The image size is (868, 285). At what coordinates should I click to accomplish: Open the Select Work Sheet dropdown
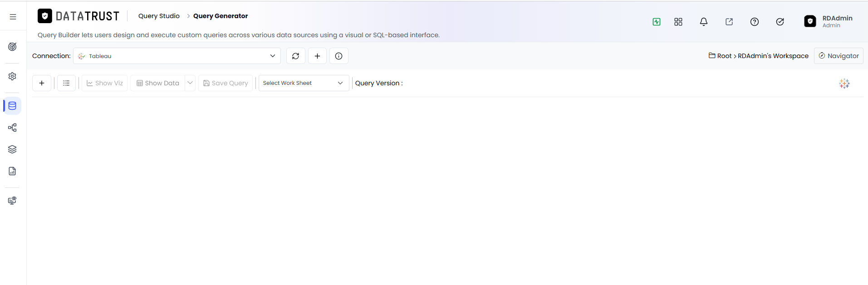click(x=304, y=83)
